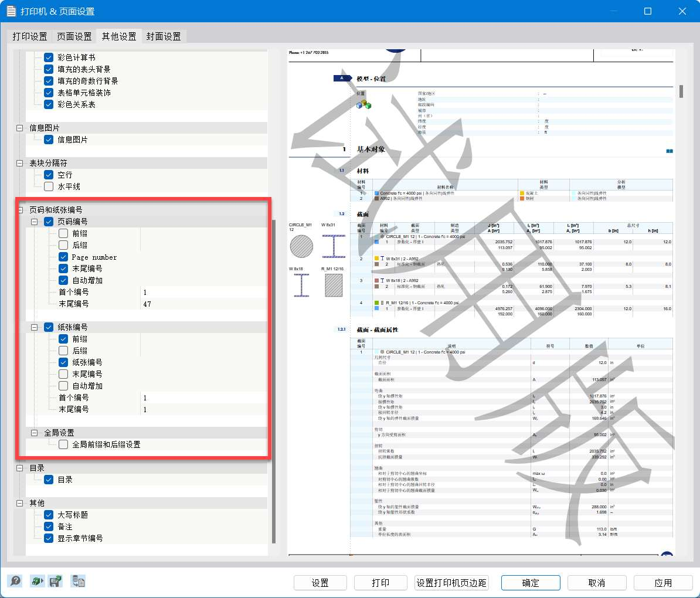The width and height of the screenshot is (700, 598).
Task: Click the 打印 button
Action: (380, 583)
